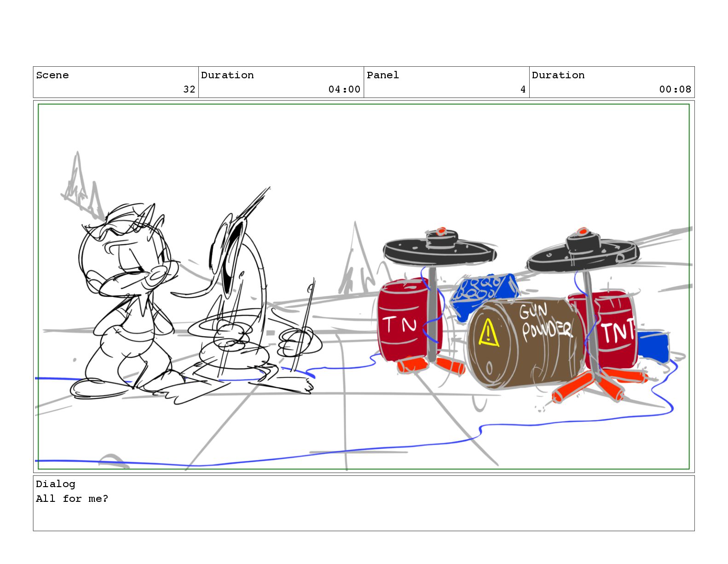Image resolution: width=728 pixels, height=564 pixels.
Task: Select panel number 4
Action: (523, 89)
